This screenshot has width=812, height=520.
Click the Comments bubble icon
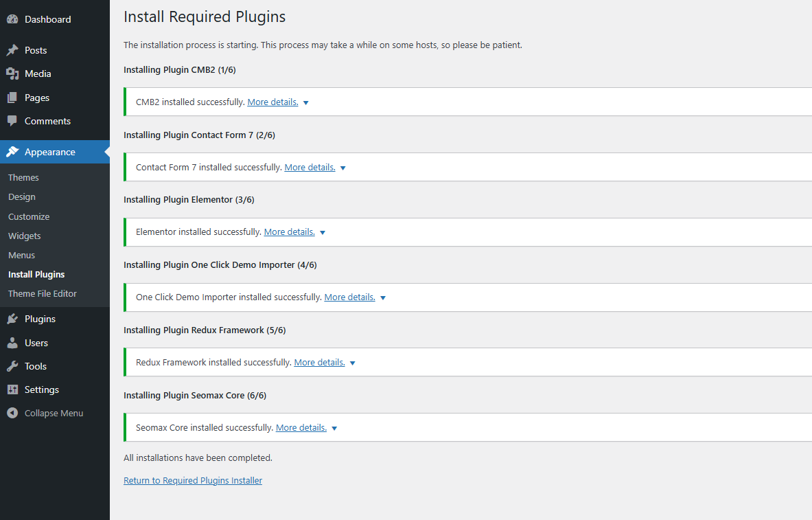click(12, 121)
